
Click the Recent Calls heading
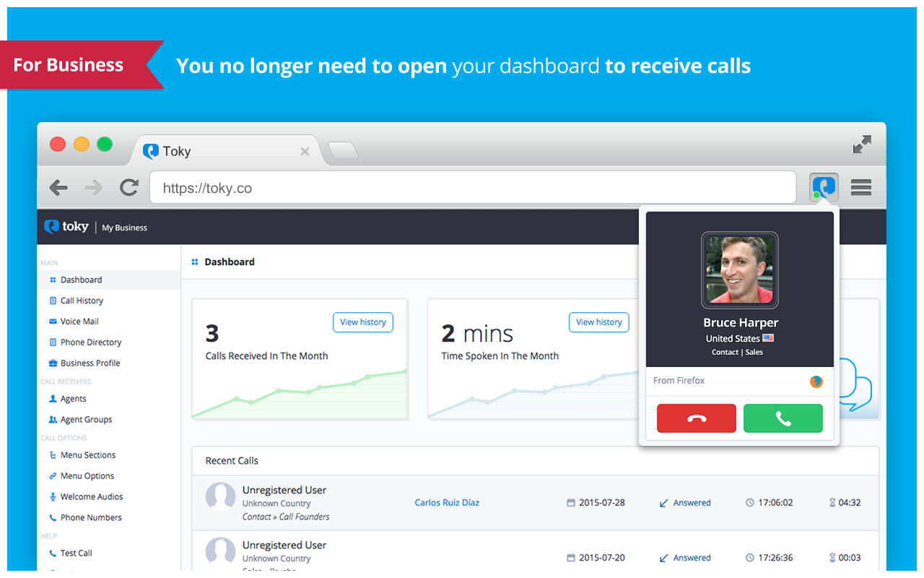point(232,460)
